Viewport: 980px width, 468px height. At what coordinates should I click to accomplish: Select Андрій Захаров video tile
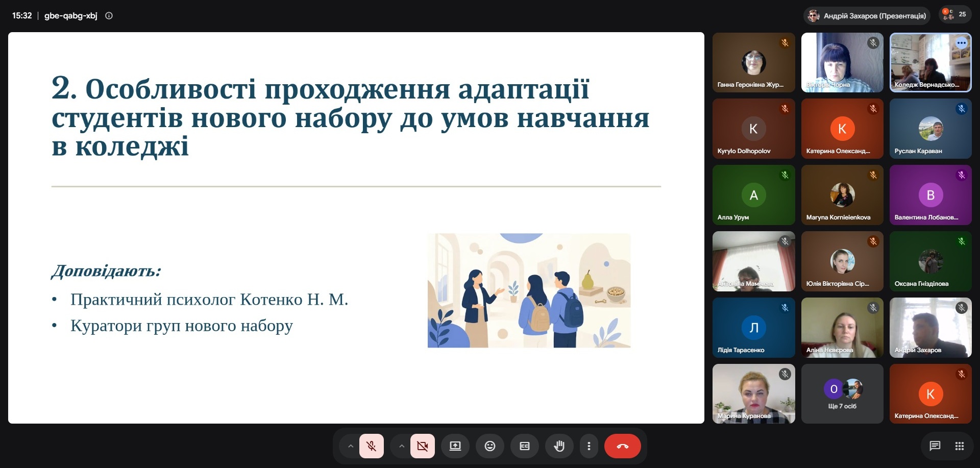pyautogui.click(x=930, y=328)
